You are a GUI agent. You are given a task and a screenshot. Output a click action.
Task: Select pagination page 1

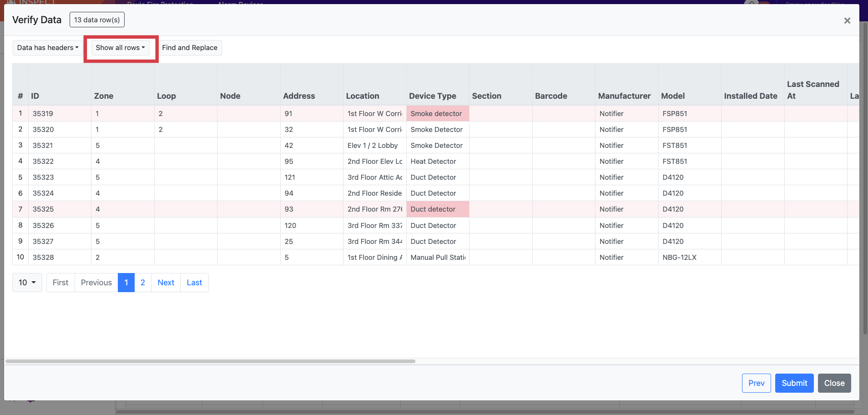tap(126, 283)
